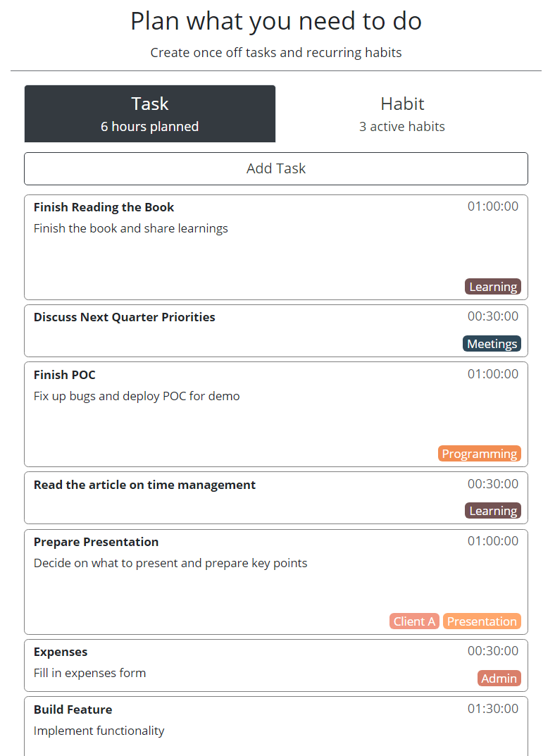555x756 pixels.
Task: Click the Learning tag on the article task
Action: coord(493,511)
